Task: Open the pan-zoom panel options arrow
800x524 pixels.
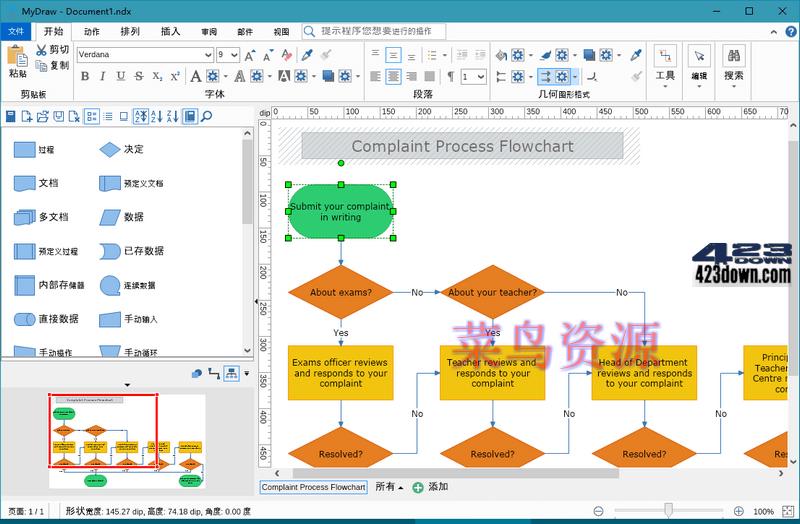Action: tap(246, 373)
